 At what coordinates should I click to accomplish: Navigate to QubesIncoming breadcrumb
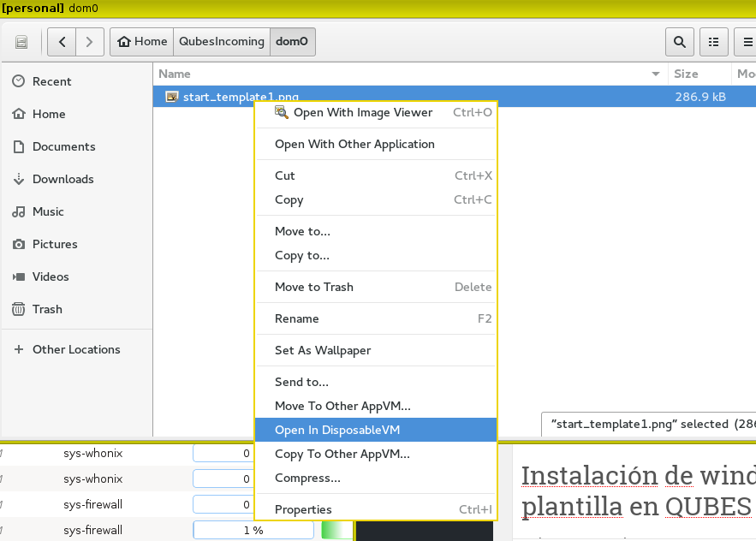point(221,41)
